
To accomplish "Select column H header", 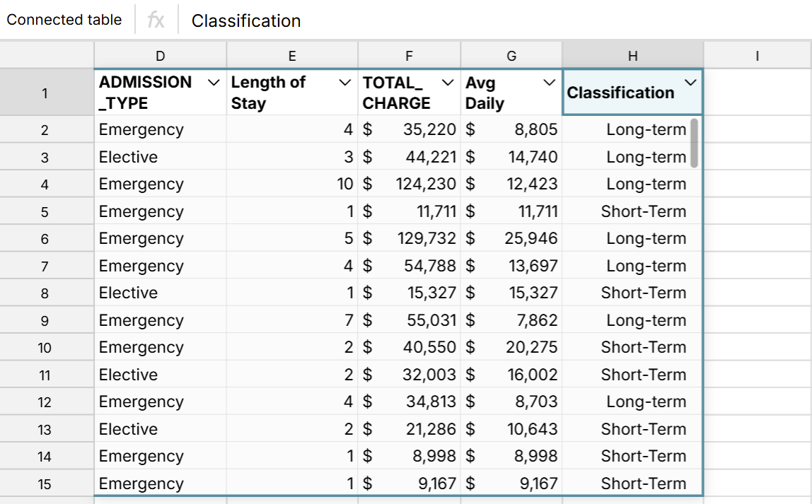I will coord(632,54).
